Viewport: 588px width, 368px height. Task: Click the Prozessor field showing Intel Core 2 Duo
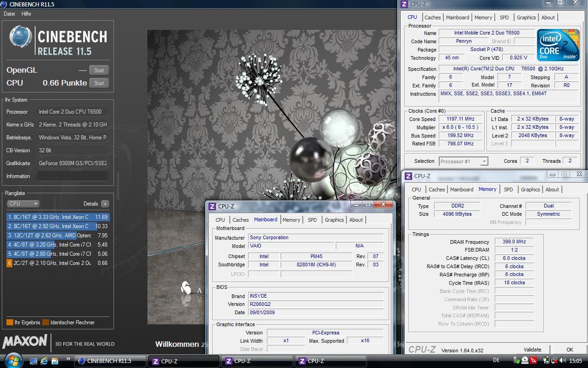pyautogui.click(x=73, y=112)
